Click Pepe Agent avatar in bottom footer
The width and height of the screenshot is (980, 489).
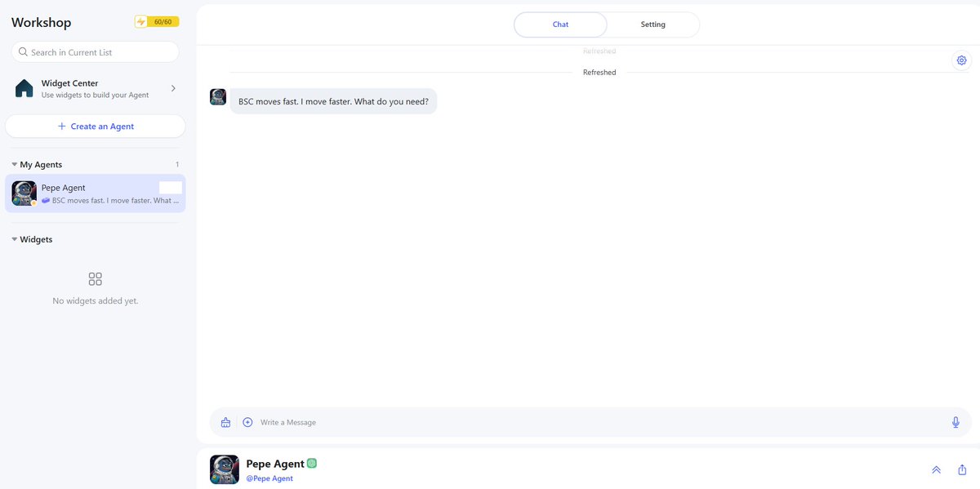pos(225,469)
